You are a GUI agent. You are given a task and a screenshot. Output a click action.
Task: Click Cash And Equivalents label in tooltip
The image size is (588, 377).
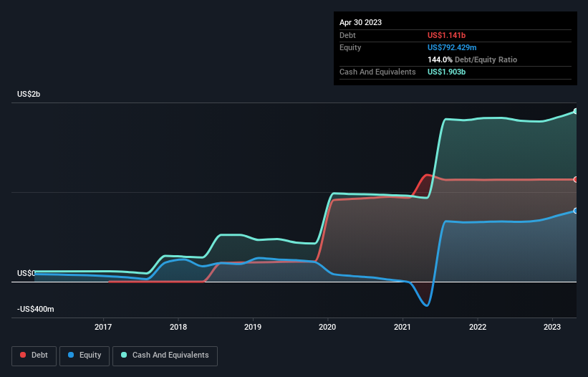[377, 72]
